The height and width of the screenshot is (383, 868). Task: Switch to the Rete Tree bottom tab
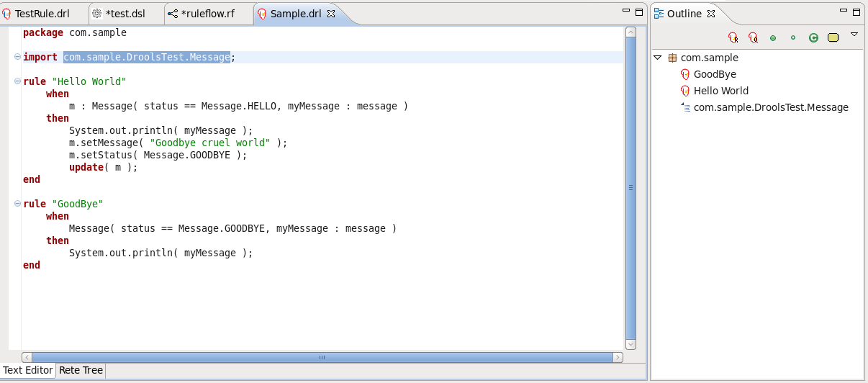(81, 370)
